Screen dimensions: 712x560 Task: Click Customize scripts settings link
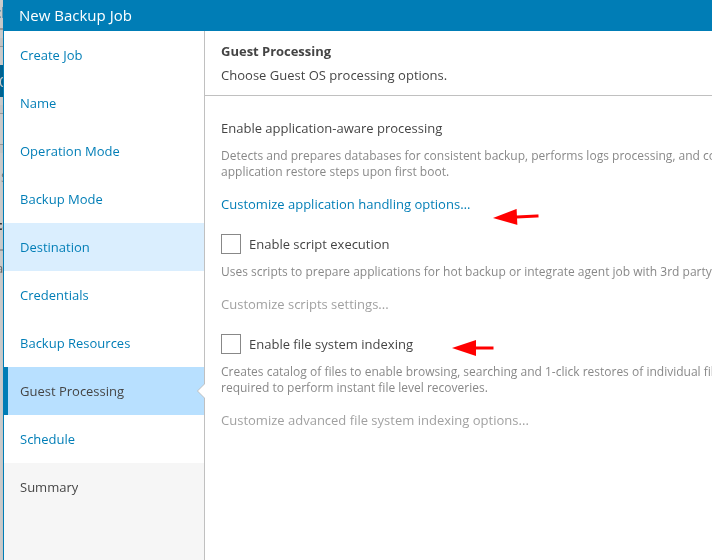pos(304,305)
